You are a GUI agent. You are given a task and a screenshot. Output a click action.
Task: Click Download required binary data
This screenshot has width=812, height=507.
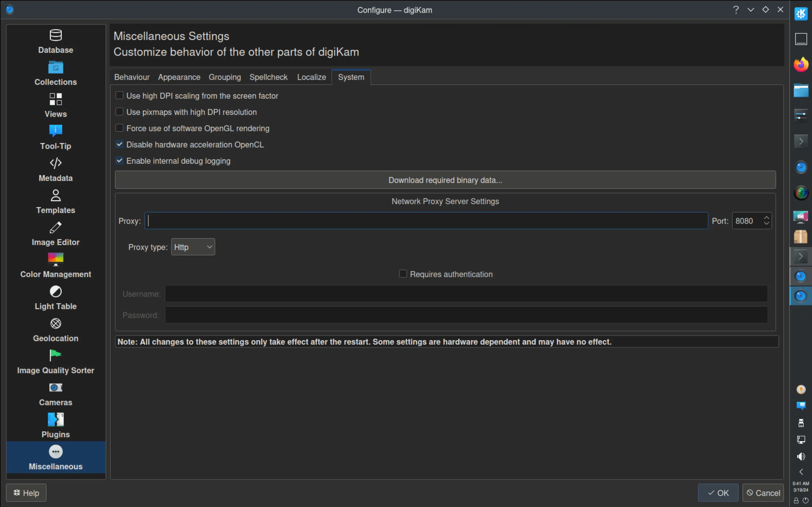coord(445,180)
